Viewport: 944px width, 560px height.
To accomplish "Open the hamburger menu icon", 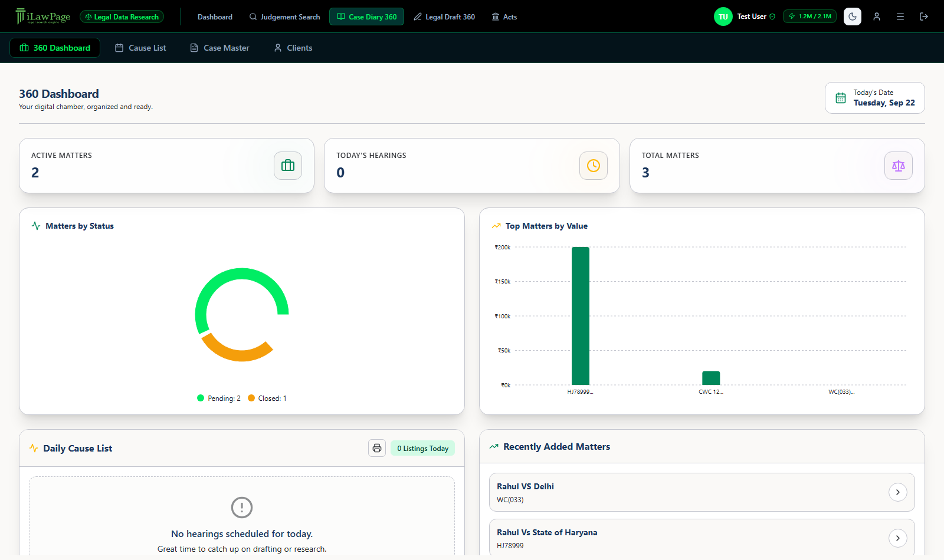I will [x=900, y=17].
